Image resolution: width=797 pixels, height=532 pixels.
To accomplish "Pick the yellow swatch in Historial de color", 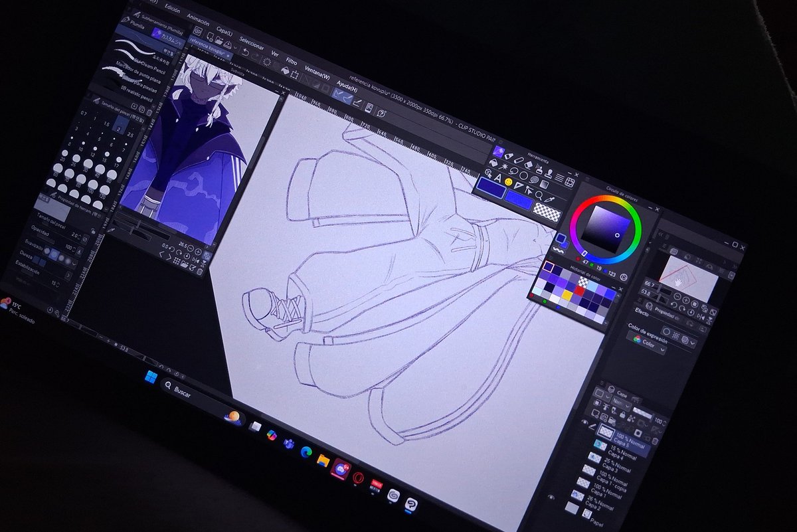I will point(567,295).
